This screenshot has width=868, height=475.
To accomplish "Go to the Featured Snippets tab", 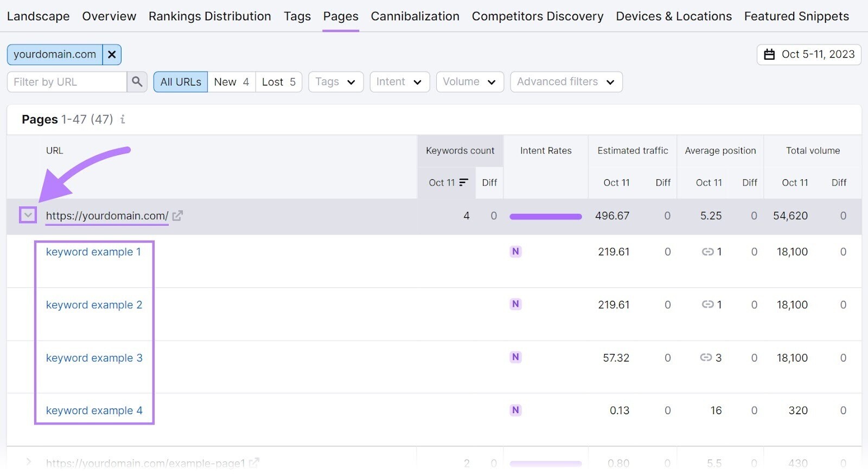I will [x=796, y=16].
